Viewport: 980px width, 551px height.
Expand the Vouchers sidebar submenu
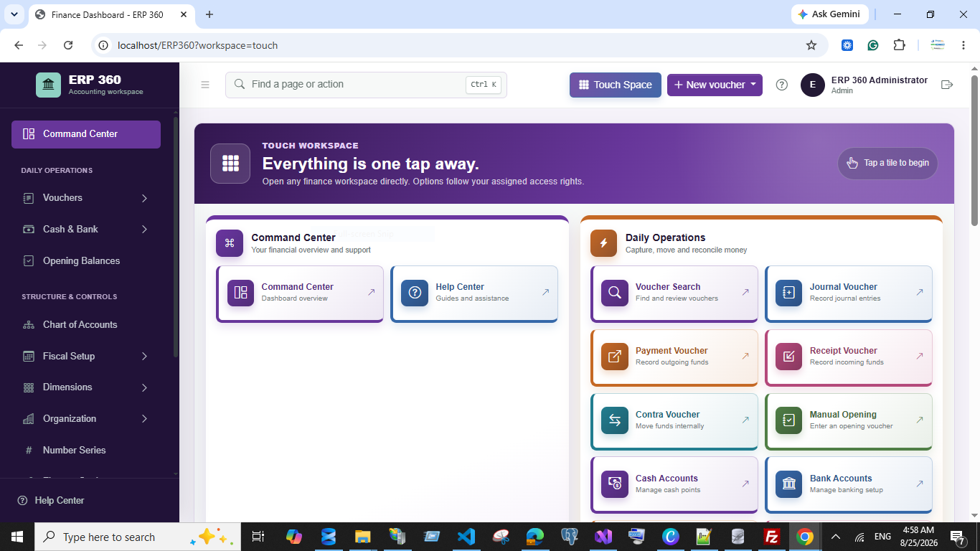144,198
